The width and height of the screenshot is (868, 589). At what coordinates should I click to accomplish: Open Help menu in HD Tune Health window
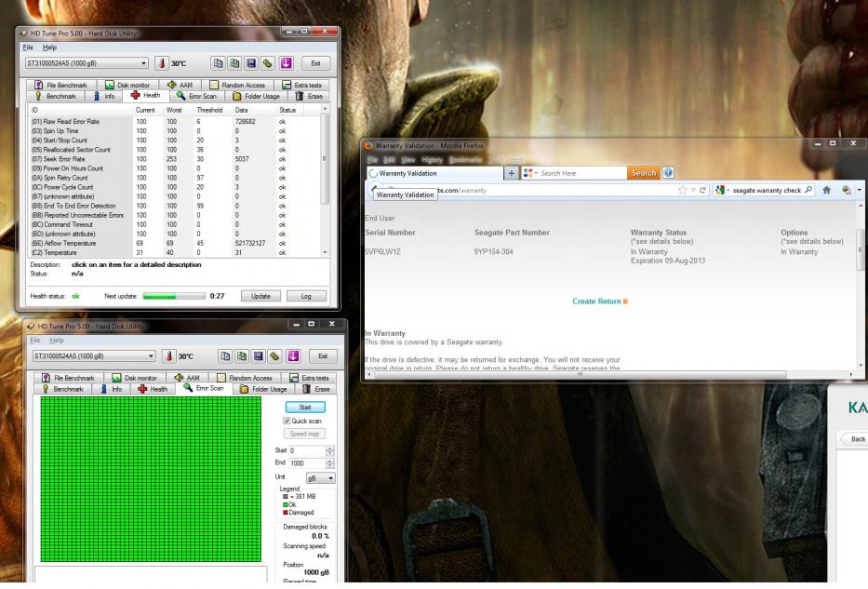(49, 47)
